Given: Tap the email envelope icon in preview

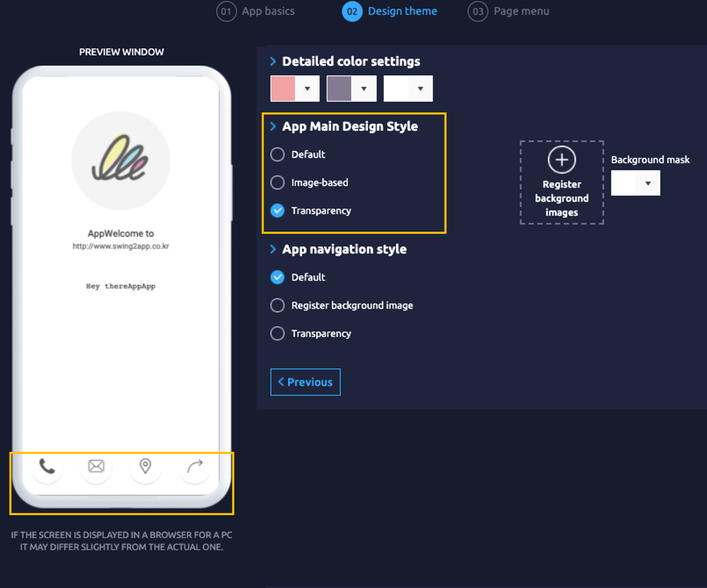Looking at the screenshot, I should pyautogui.click(x=96, y=467).
